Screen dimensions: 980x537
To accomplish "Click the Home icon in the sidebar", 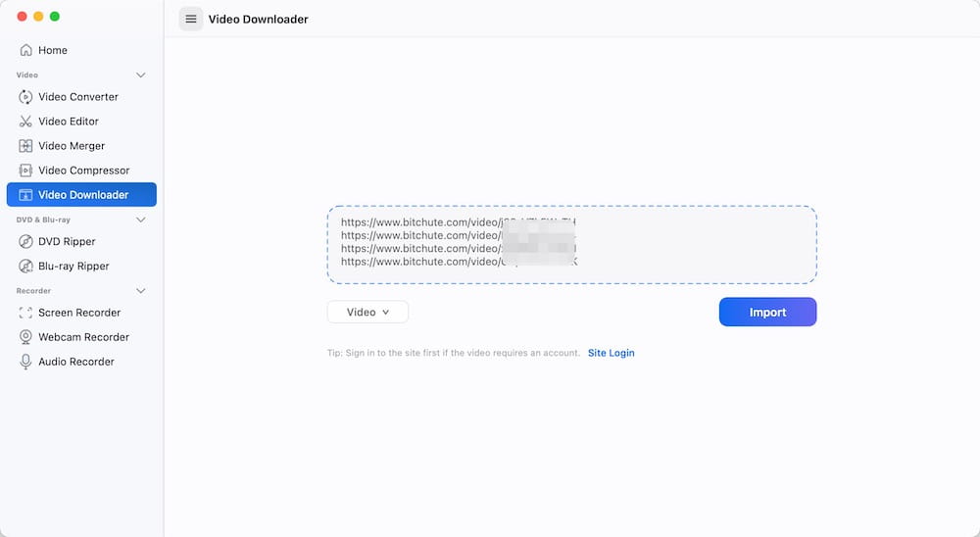I will tap(25, 50).
